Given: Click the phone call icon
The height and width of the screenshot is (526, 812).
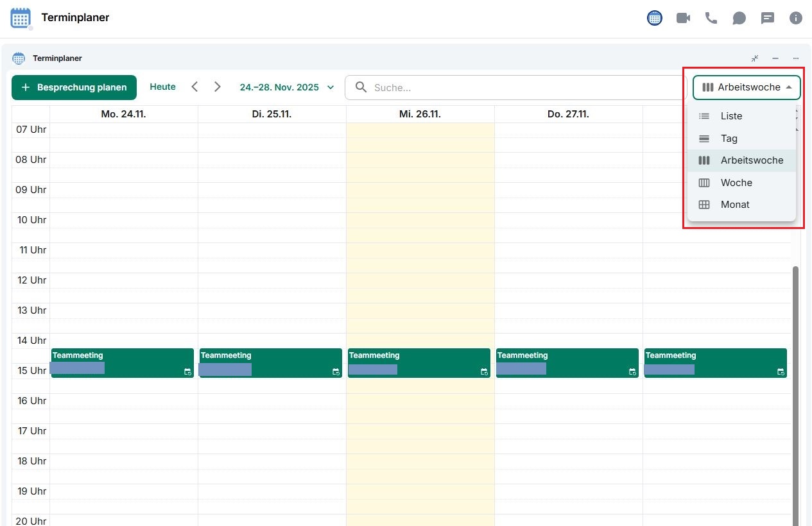Looking at the screenshot, I should tap(711, 18).
